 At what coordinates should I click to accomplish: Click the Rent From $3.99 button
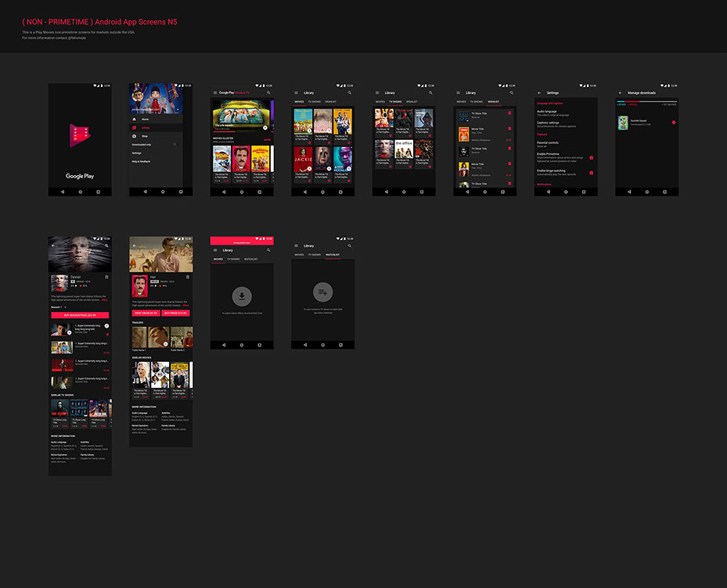145,312
